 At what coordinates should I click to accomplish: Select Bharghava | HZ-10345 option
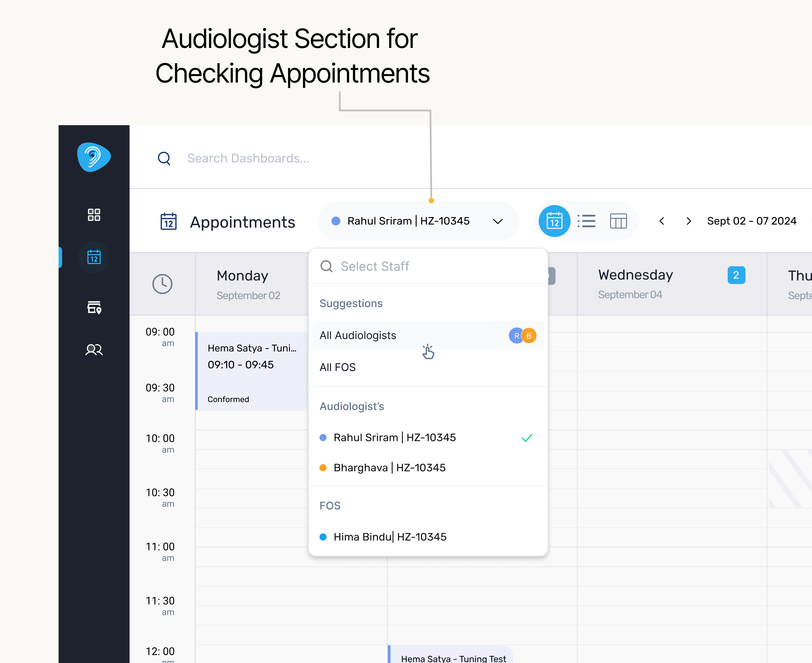click(428, 468)
